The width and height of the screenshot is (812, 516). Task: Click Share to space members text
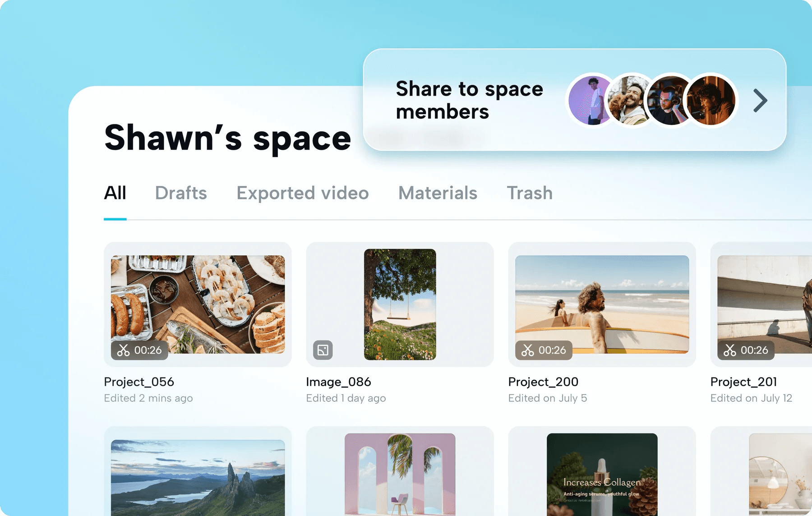[469, 100]
